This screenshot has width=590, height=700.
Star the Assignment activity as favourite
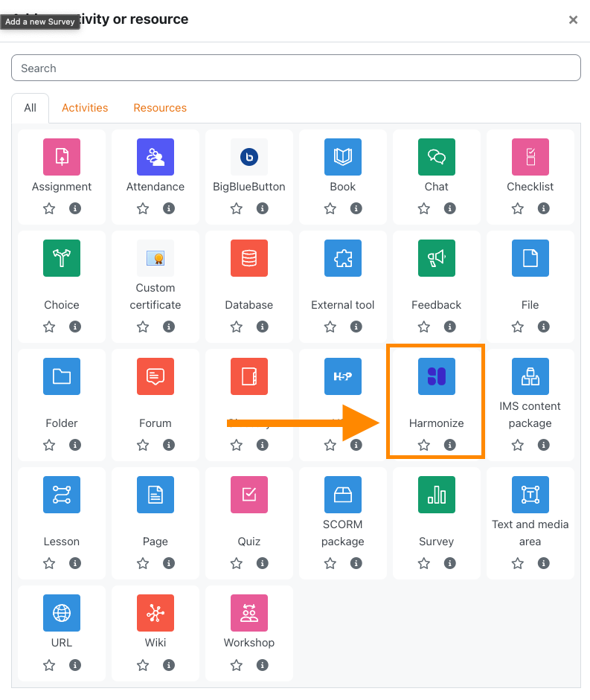click(x=49, y=209)
